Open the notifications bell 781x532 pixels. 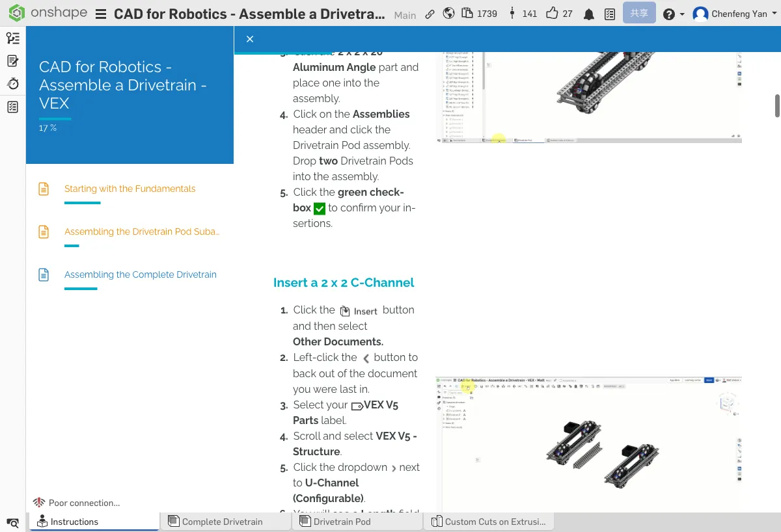[589, 14]
